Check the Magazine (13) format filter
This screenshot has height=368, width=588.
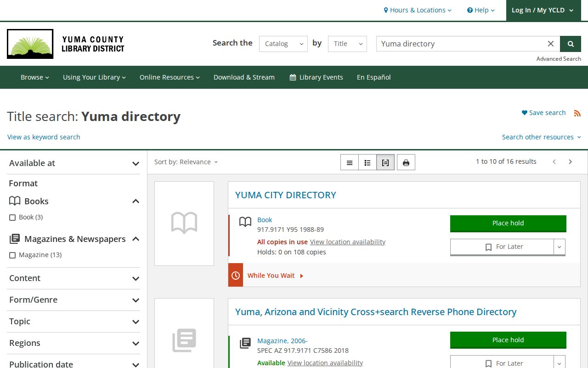pos(12,255)
